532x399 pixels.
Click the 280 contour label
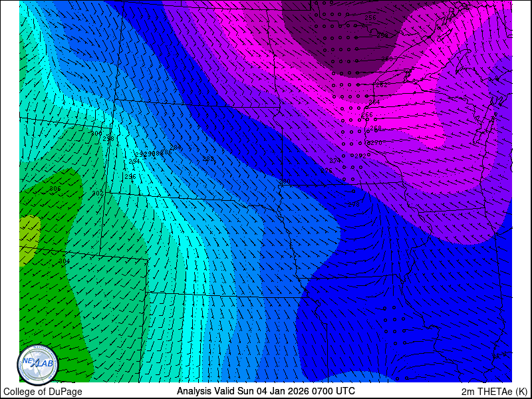pyautogui.click(x=285, y=182)
